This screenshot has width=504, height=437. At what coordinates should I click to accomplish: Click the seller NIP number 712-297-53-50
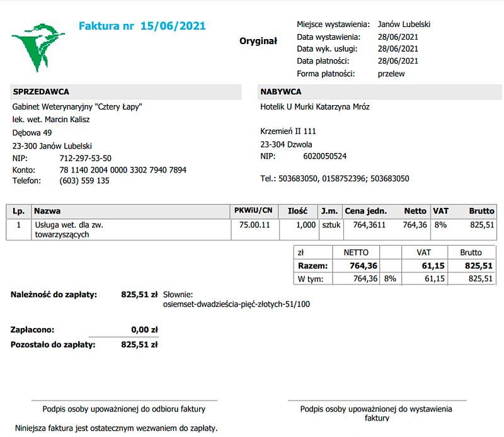click(x=85, y=159)
